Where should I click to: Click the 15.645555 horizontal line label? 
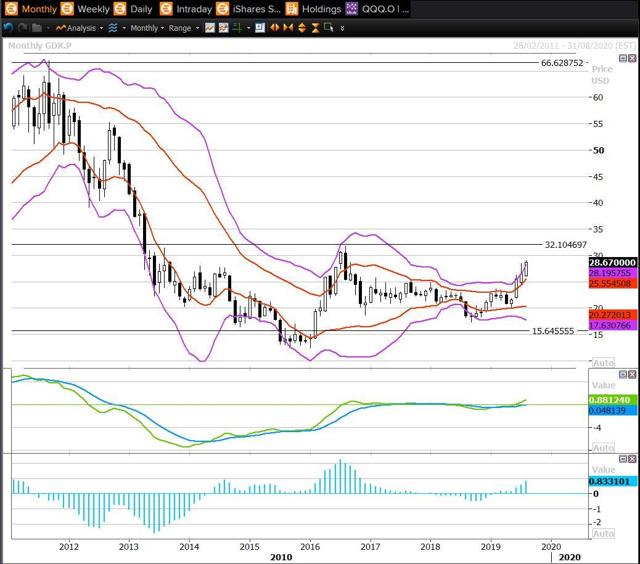click(x=553, y=331)
